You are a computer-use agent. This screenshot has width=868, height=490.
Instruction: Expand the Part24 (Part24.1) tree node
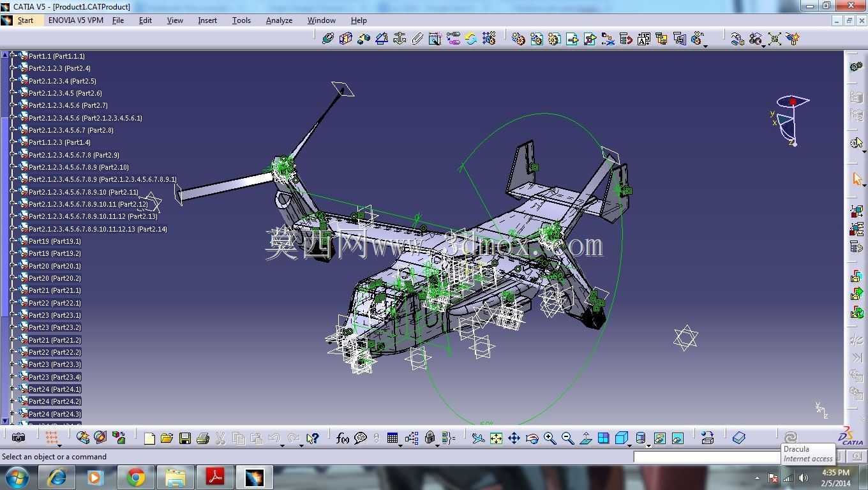12,389
